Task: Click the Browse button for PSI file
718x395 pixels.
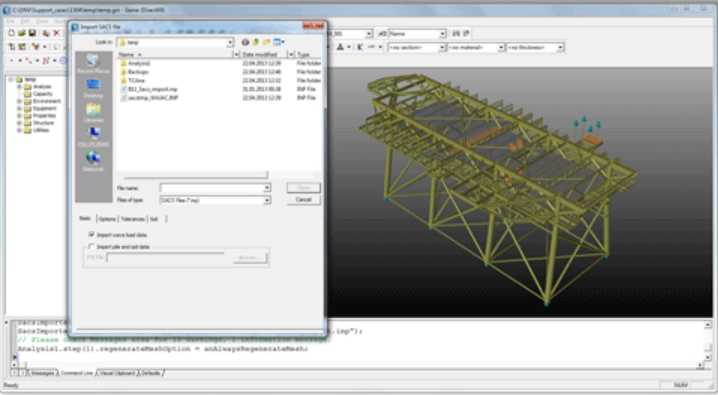Action: pos(250,258)
